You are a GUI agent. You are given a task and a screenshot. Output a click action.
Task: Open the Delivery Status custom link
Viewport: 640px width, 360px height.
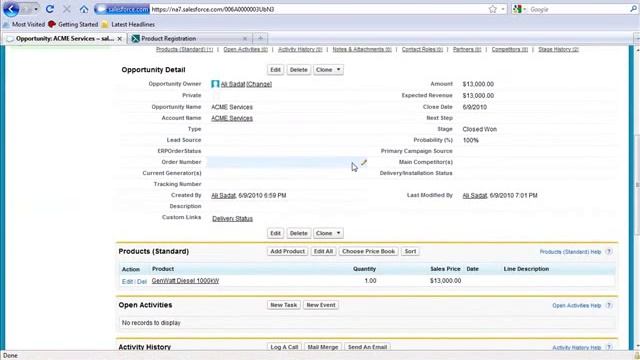tap(232, 219)
